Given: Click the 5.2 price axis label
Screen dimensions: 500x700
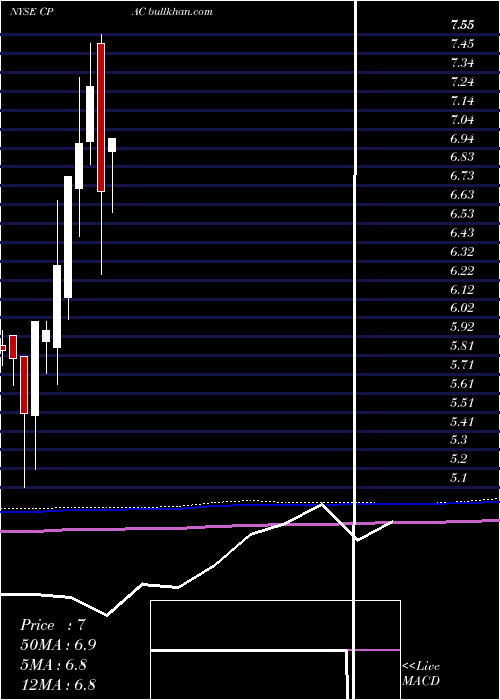Looking at the screenshot, I should 459,458.
